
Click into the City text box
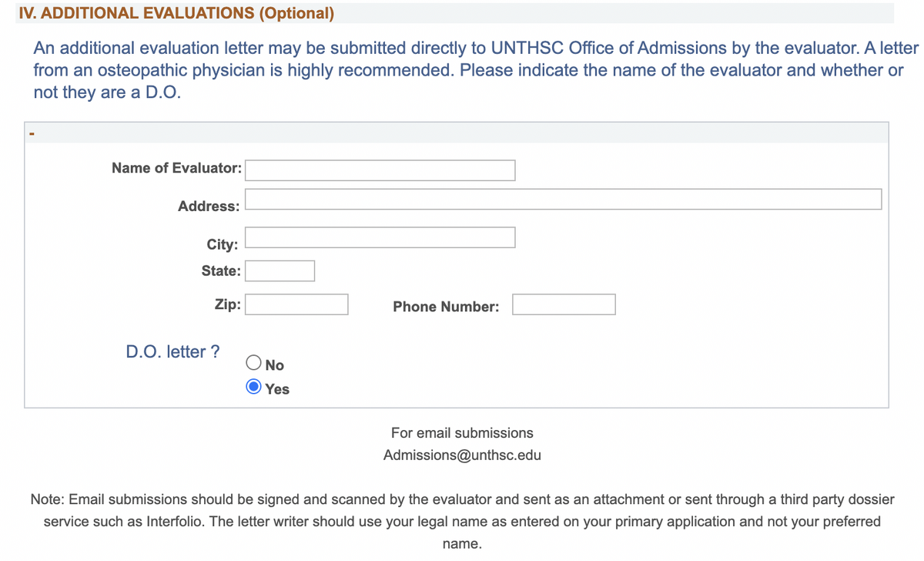380,237
